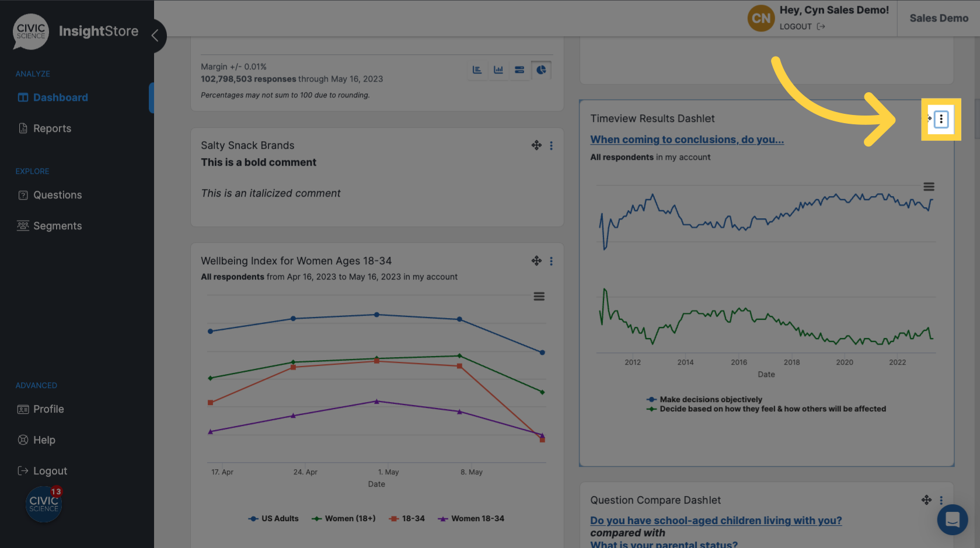
Task: Click the Segments people icon
Action: point(23,226)
